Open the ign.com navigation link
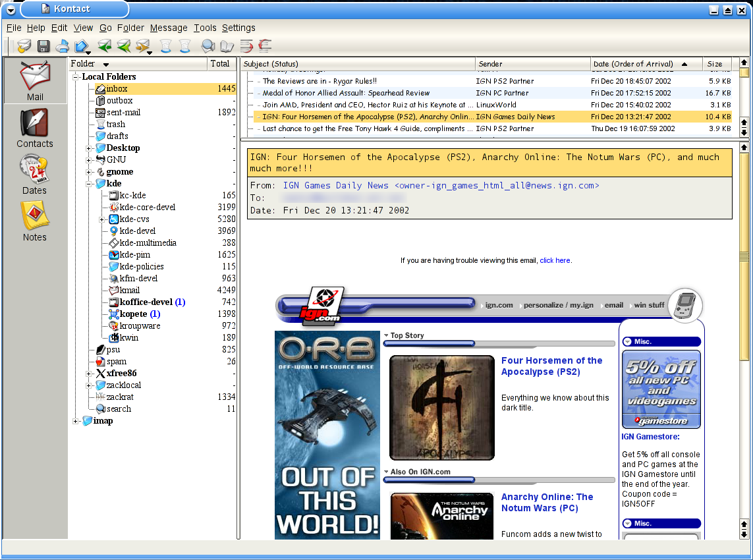Viewport: 753px width, 560px height. click(x=499, y=305)
